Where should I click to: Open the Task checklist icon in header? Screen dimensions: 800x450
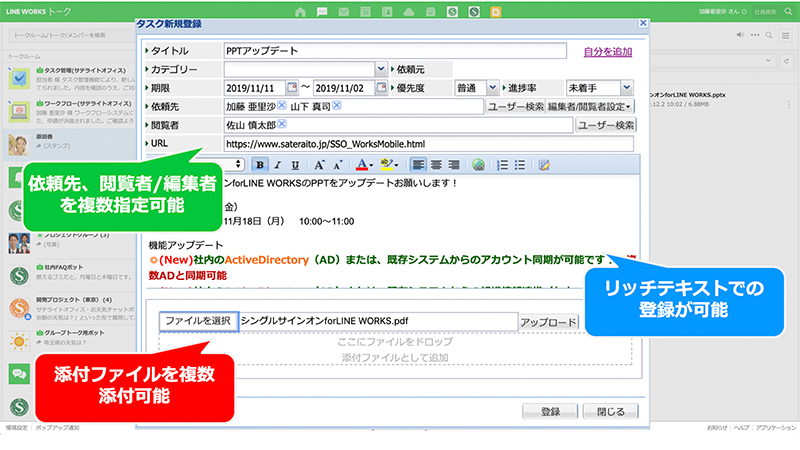(431, 12)
